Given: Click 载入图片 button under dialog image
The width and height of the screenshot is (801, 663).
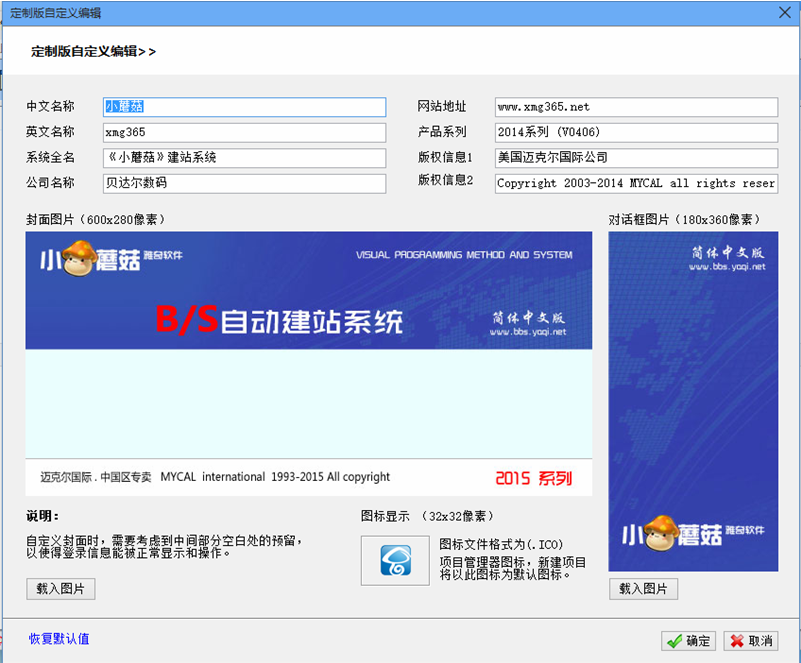Looking at the screenshot, I should (643, 589).
